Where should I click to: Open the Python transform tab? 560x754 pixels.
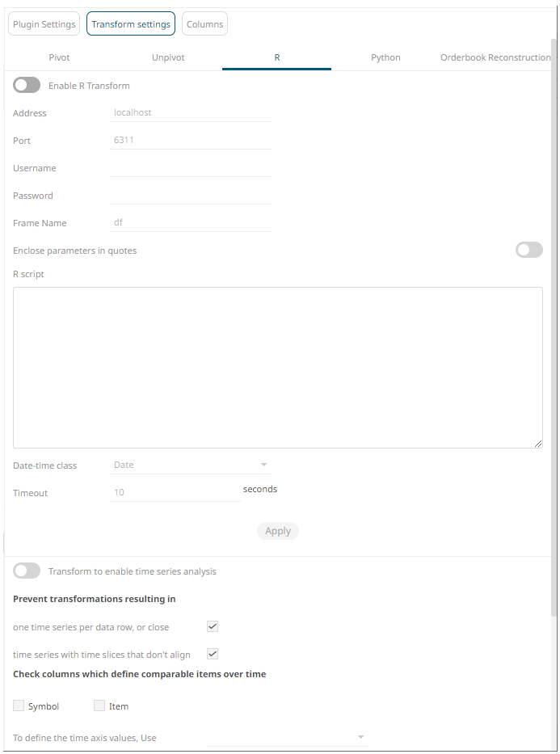[385, 57]
